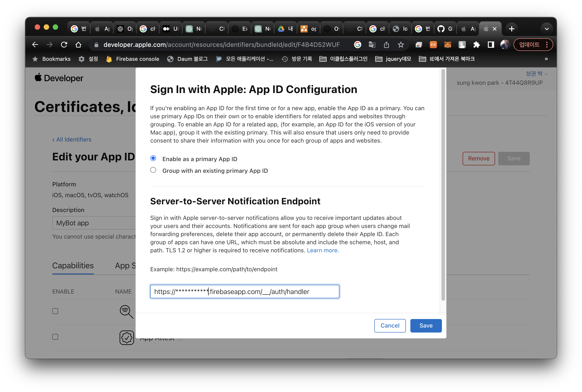The height and width of the screenshot is (392, 582).
Task: Click the share page icon
Action: tap(386, 45)
